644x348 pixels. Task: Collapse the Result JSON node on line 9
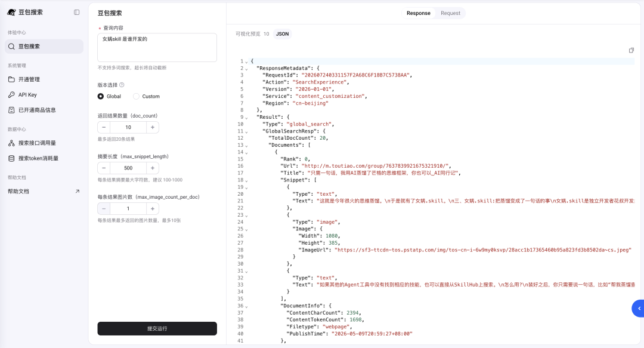pyautogui.click(x=246, y=118)
